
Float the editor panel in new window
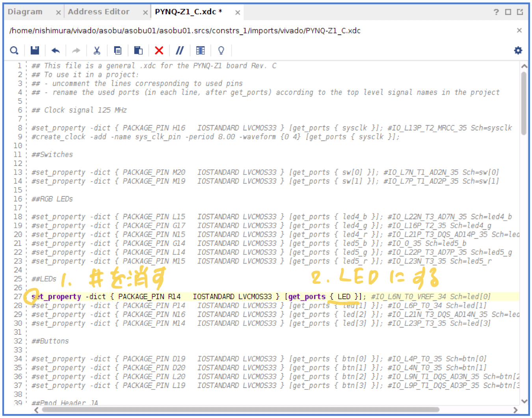coord(520,12)
